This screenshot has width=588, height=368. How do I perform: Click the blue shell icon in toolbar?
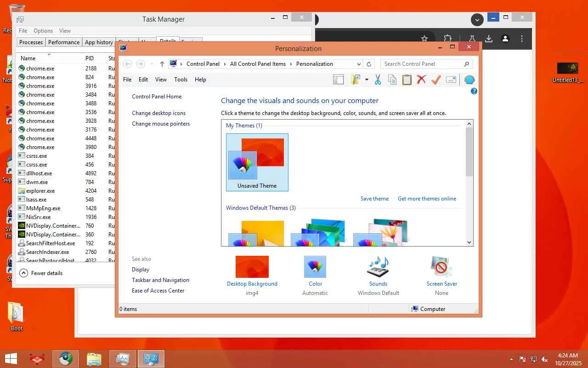point(469,80)
